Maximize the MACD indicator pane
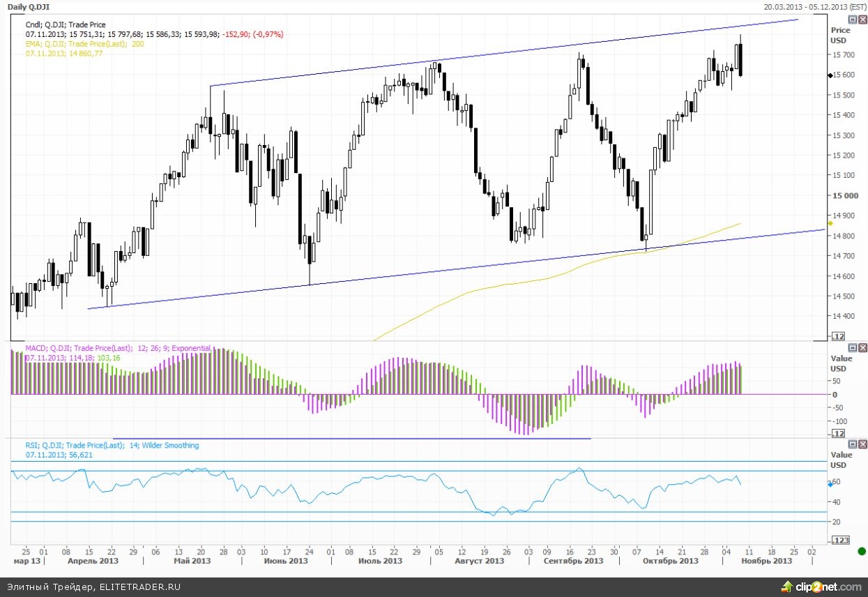 pyautogui.click(x=853, y=347)
